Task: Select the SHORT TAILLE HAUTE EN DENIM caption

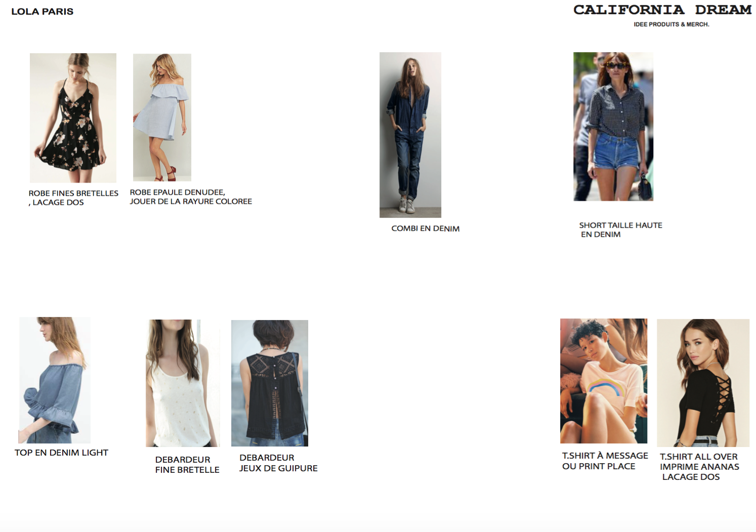Action: tap(621, 230)
